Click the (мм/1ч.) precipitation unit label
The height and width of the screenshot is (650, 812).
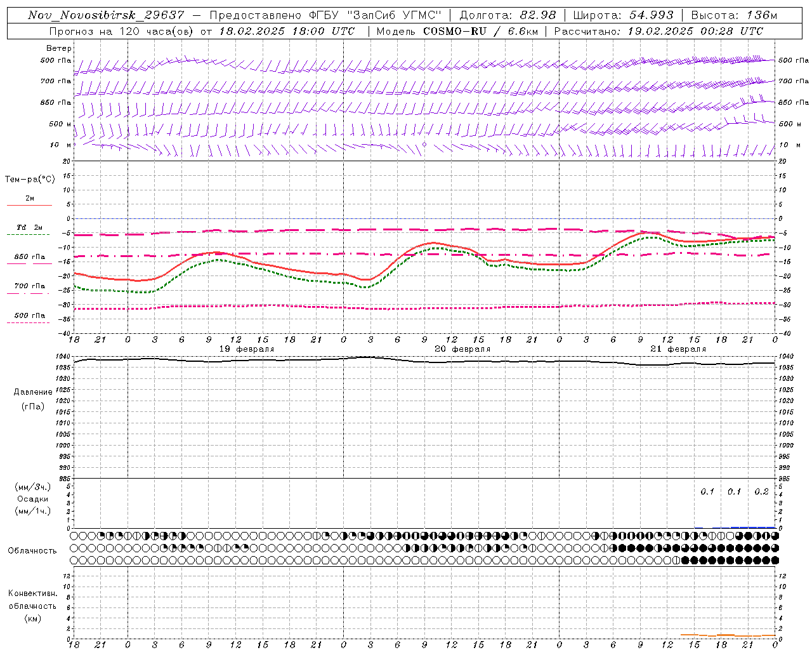pyautogui.click(x=33, y=511)
